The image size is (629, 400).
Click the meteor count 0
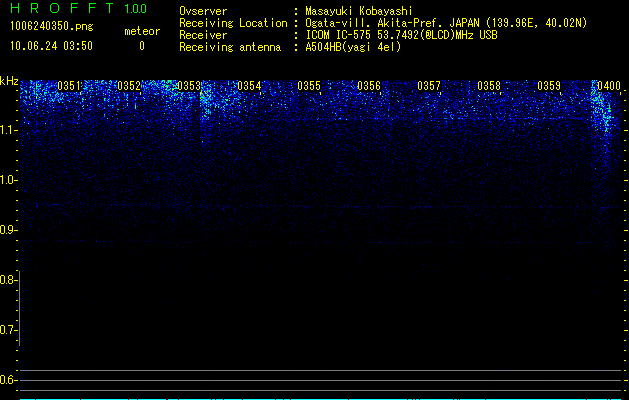pyautogui.click(x=142, y=46)
